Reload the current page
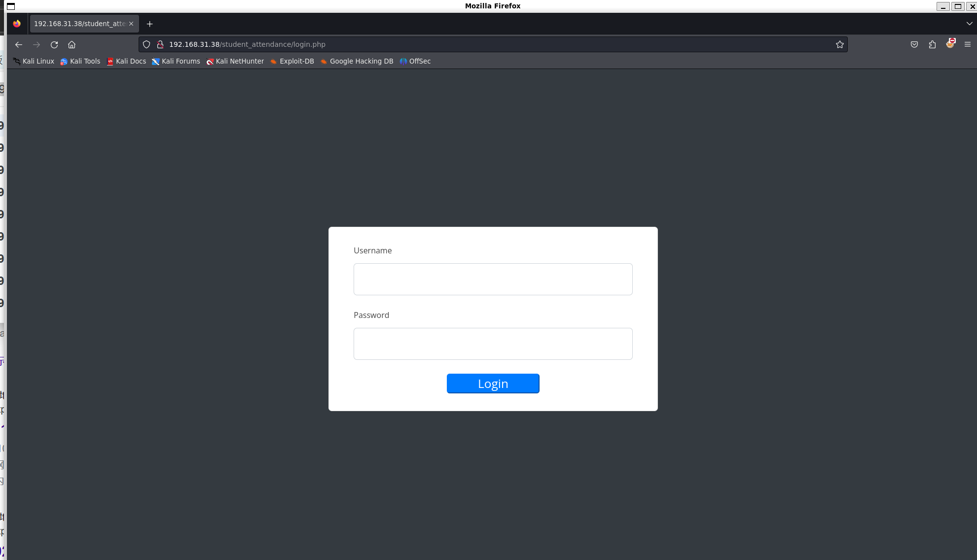Screen dimensions: 977x560 (x=54, y=44)
